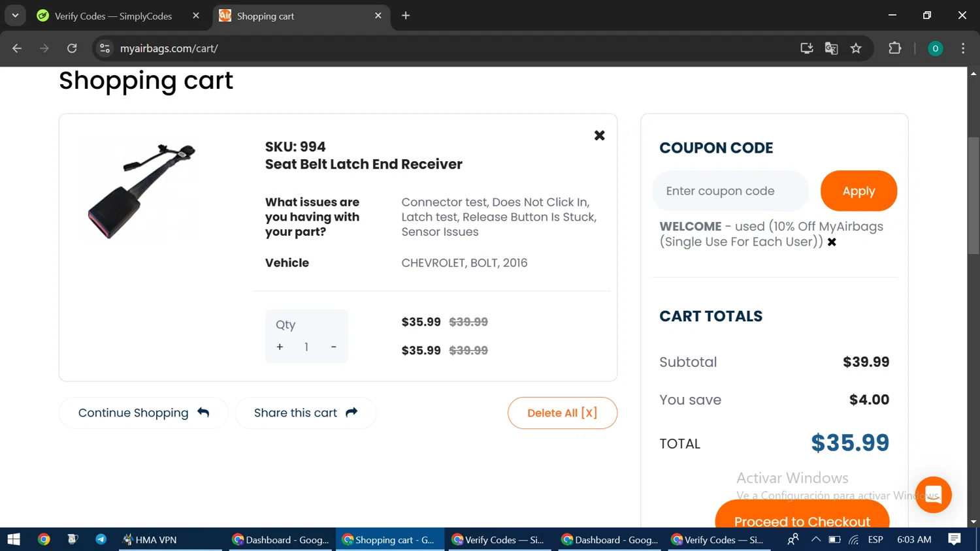Viewport: 980px width, 551px height.
Task: Open the 6:03 AM clock
Action: (x=914, y=539)
